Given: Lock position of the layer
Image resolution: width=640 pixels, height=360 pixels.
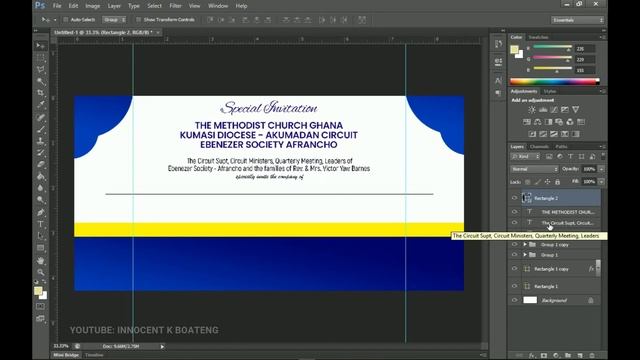Looking at the screenshot, I should (547, 182).
